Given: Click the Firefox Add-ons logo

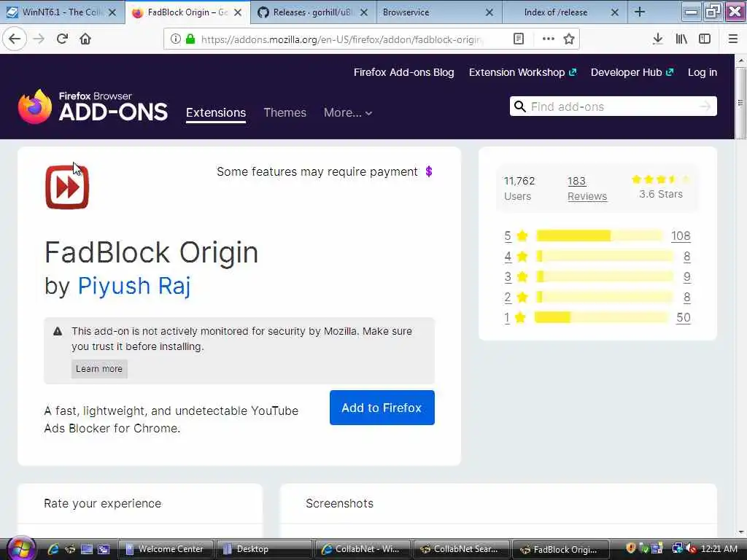Looking at the screenshot, I should click(93, 106).
